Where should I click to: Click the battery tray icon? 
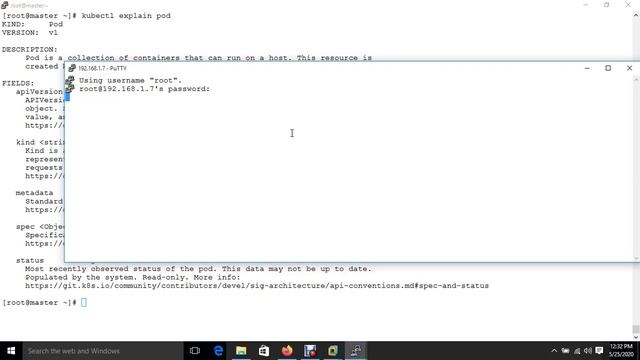[565, 351]
